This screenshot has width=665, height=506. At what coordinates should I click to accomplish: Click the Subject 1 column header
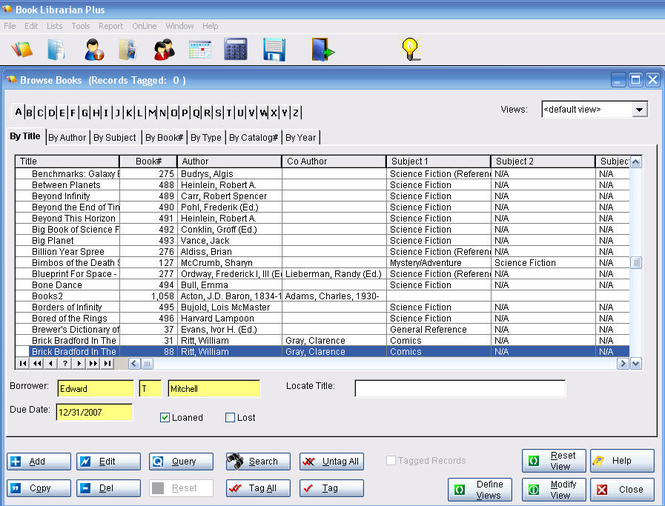tap(438, 162)
